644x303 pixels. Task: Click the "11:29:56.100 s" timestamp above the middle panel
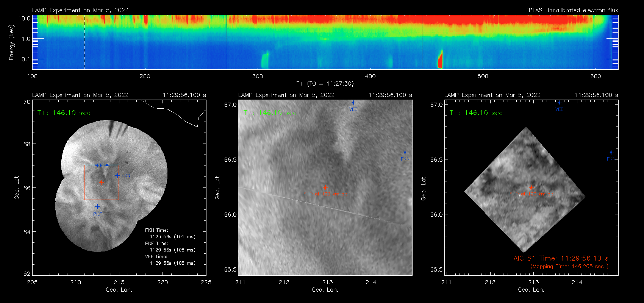click(391, 95)
